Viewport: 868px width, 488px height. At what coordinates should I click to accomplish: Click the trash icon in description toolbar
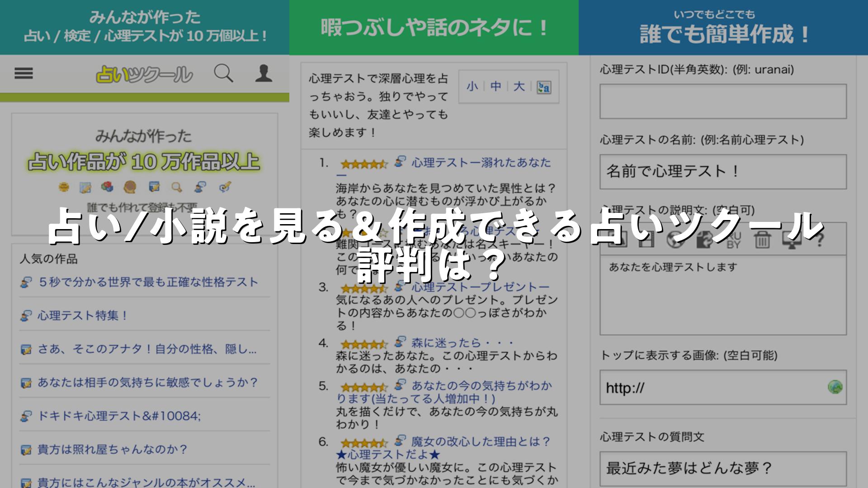(x=762, y=239)
